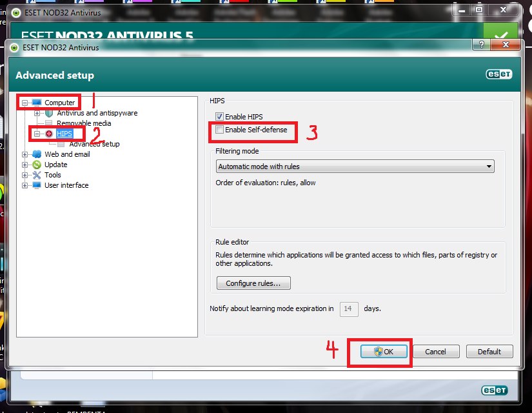Click the ESET eye icon in main window
This screenshot has width=532, height=413.
[x=16, y=13]
